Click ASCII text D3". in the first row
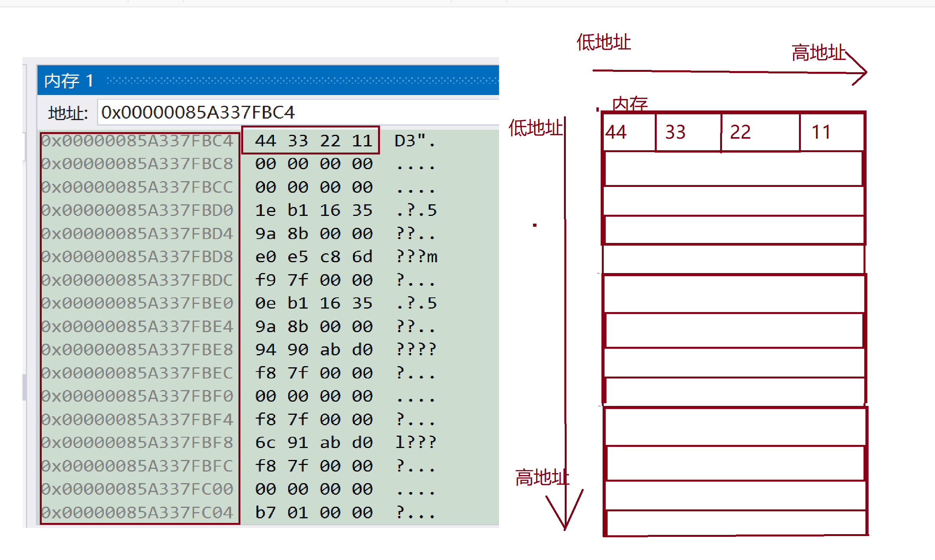Viewport: 935px width, 560px height. (x=416, y=141)
